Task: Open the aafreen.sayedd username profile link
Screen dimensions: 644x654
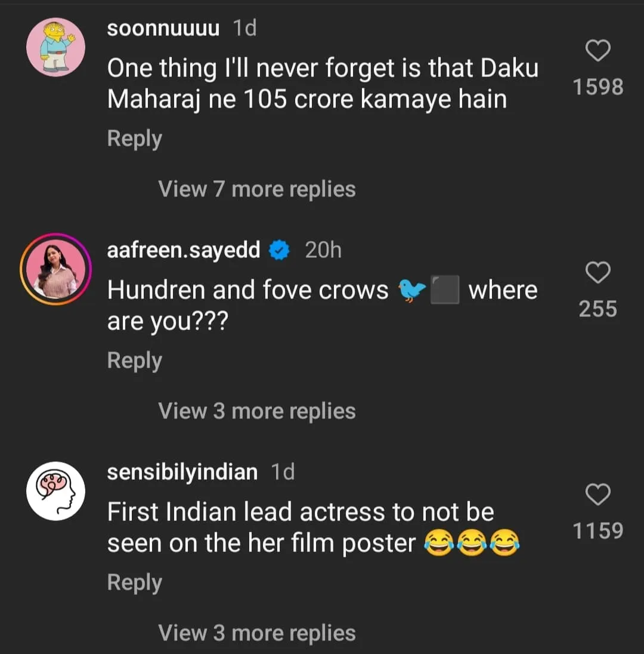Action: click(x=183, y=251)
